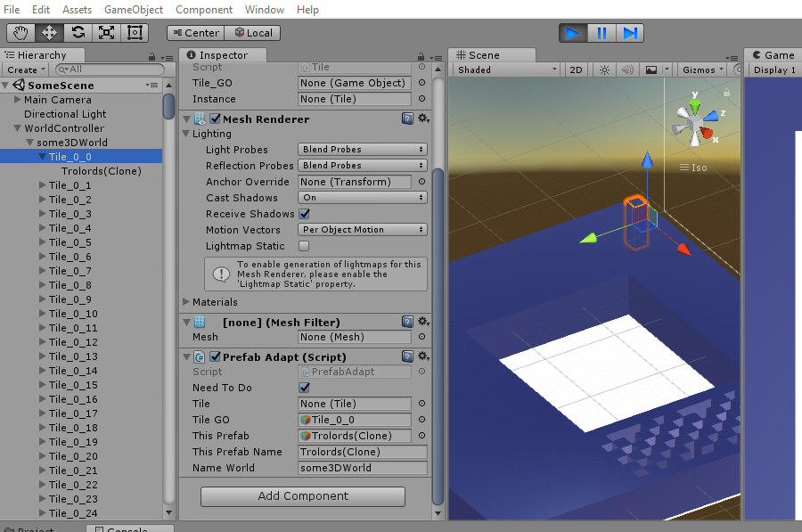The height and width of the screenshot is (532, 802).
Task: Click Add Component button
Action: (x=303, y=496)
